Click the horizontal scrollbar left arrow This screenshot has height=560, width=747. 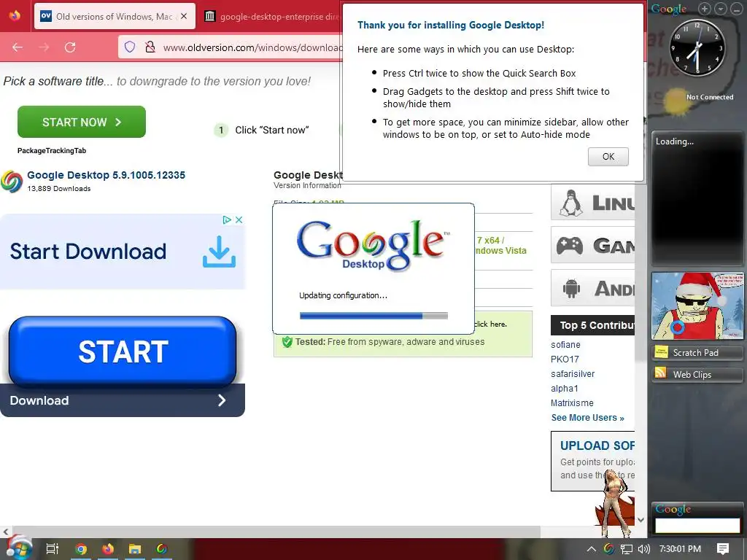5,532
